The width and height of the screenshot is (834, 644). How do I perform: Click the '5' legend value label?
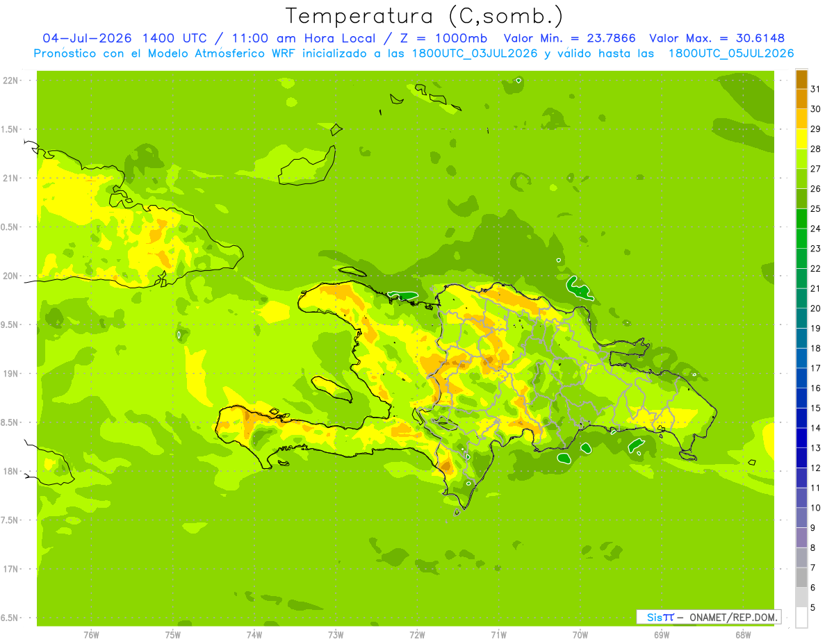[x=813, y=607]
